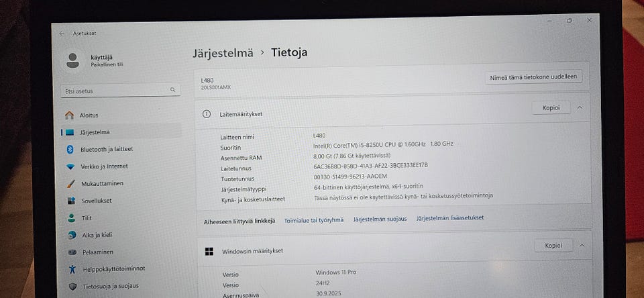Click the Kynä- ja kosketuslaitteet label

pyautogui.click(x=253, y=199)
